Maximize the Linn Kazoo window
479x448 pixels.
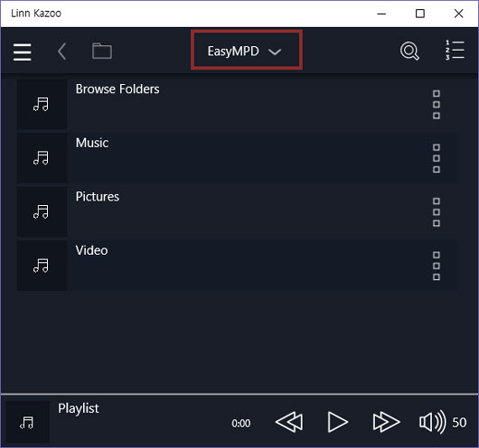coord(420,14)
